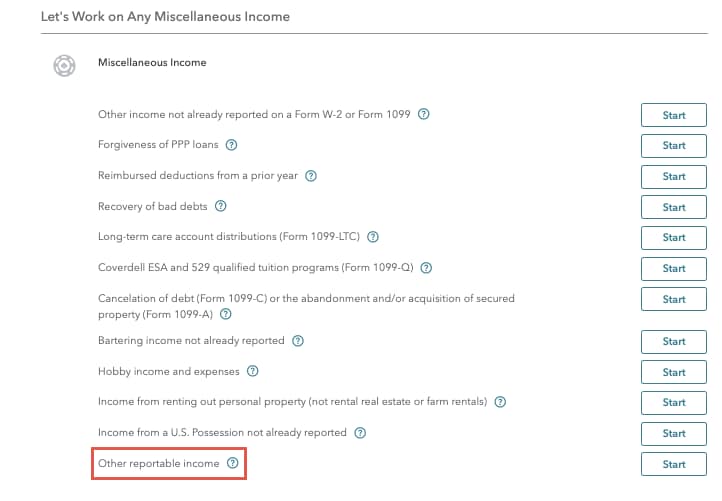
Task: Start Recovery of bad debts entry
Action: (x=674, y=207)
